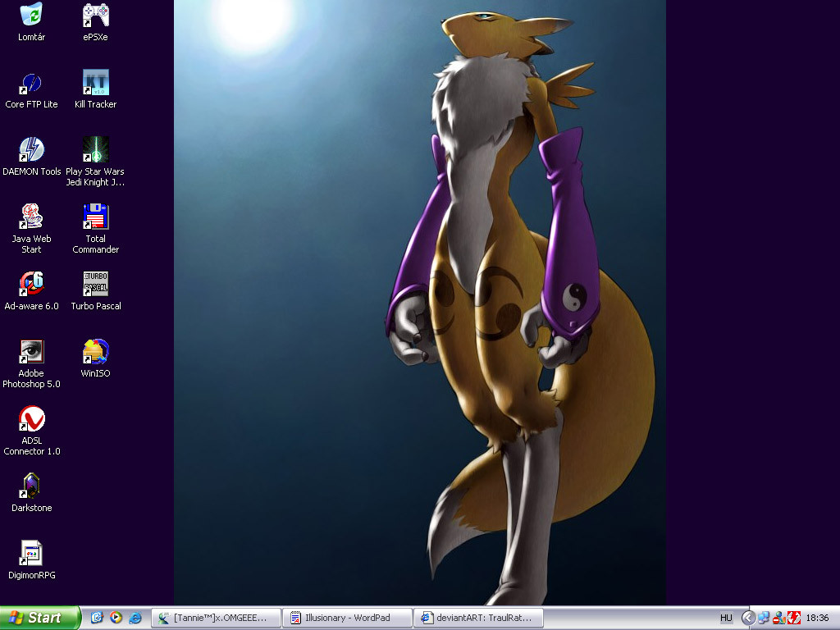
Task: Click the HU language indicator
Action: (726, 618)
